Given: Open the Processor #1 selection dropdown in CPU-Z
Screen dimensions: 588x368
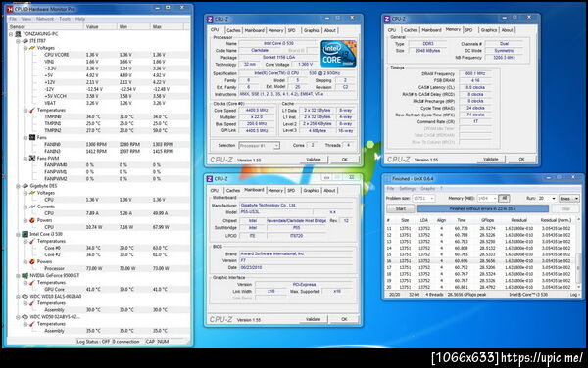Looking at the screenshot, I should coord(276,145).
